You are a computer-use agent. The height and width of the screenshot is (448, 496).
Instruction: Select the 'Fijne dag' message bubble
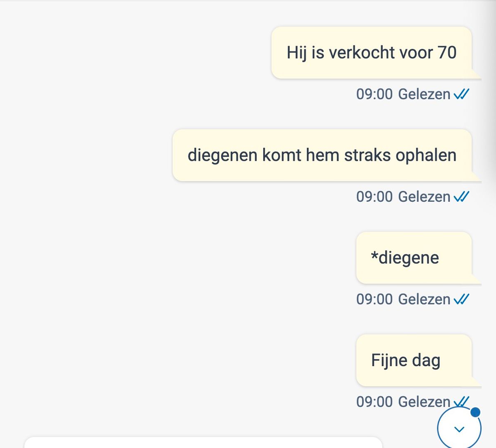(x=414, y=360)
